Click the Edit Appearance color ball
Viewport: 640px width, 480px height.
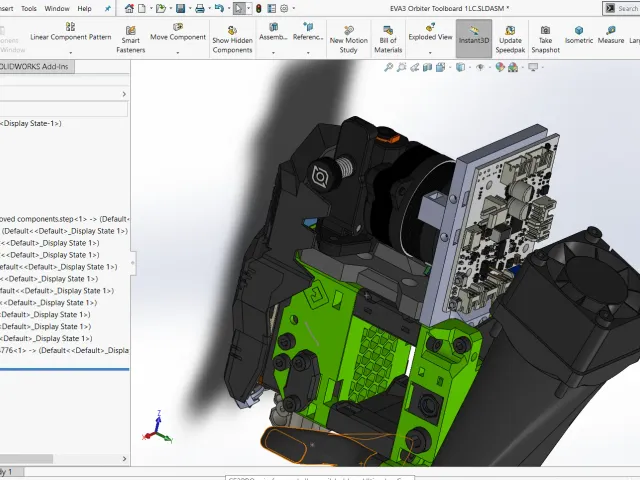500,67
